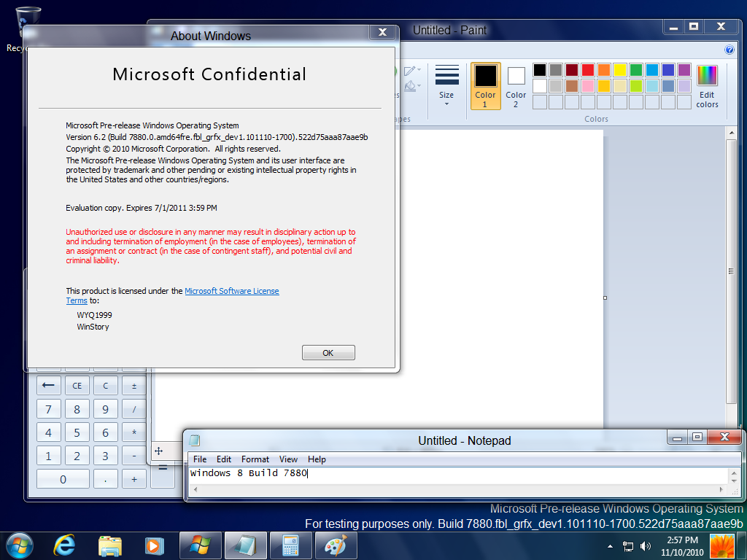Click multiply key on Calculator
The image size is (747, 560).
134,432
